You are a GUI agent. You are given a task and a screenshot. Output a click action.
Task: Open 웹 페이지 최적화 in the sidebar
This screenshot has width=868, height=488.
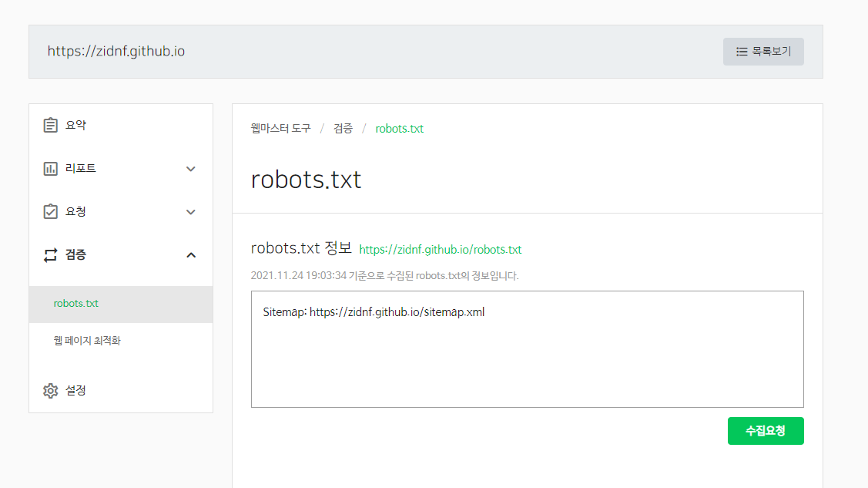point(87,341)
